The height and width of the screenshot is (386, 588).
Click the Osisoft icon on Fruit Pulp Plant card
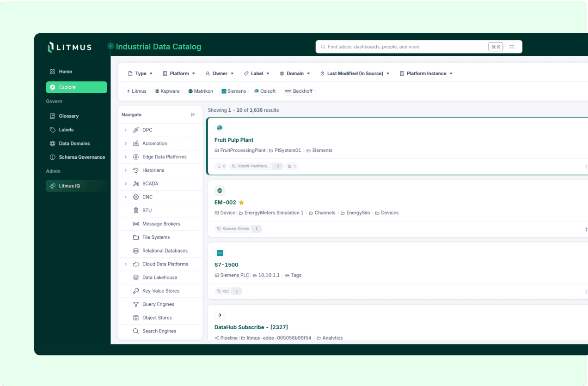click(x=220, y=128)
